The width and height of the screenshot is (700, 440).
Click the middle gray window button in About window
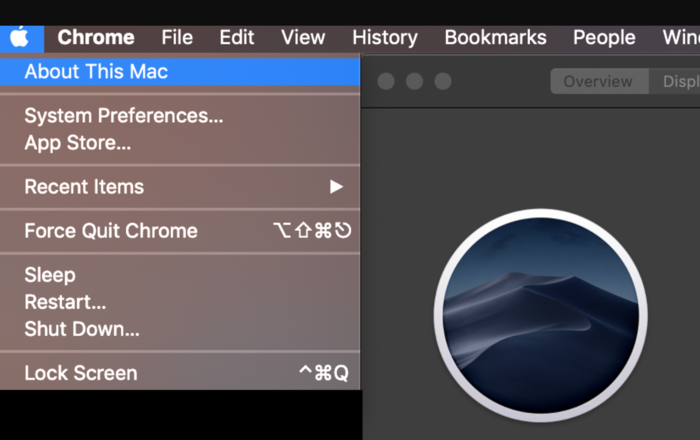click(414, 81)
